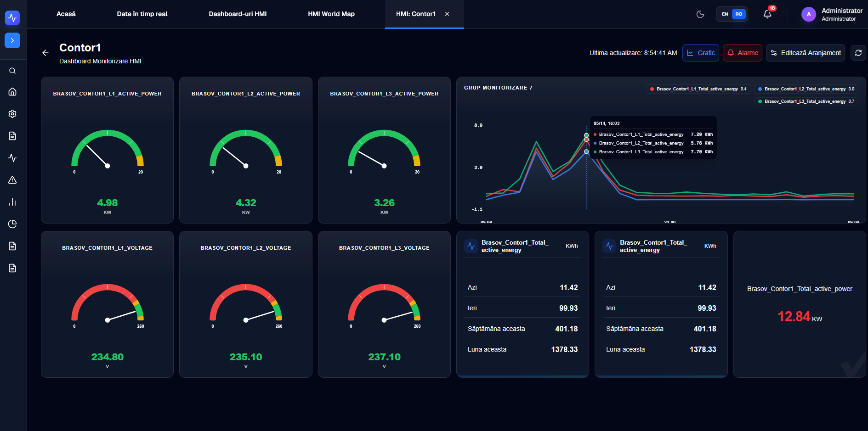Go back using the arrow beside Contor1
The width and height of the screenshot is (868, 431).
(45, 53)
